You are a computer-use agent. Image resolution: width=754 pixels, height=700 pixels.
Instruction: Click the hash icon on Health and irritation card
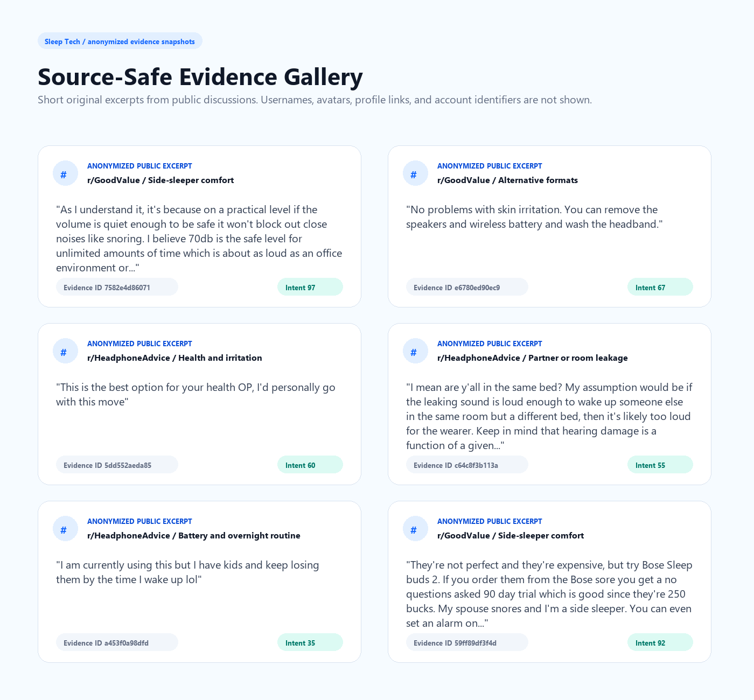[x=66, y=351]
